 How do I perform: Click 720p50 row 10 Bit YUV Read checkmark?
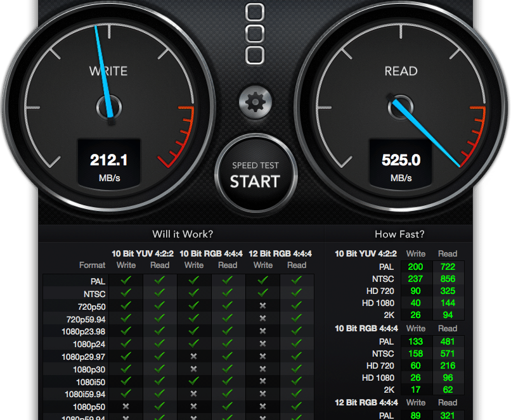click(x=159, y=305)
